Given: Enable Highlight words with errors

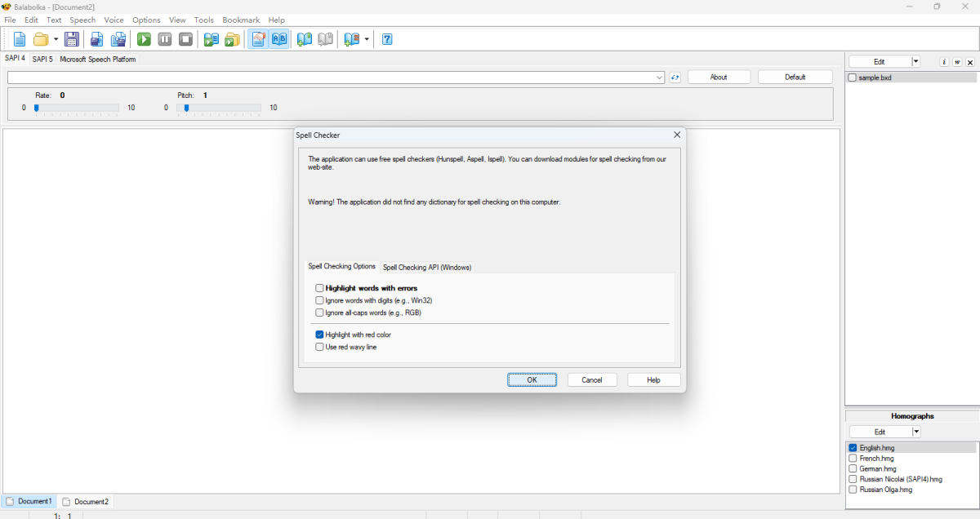Looking at the screenshot, I should [x=320, y=288].
